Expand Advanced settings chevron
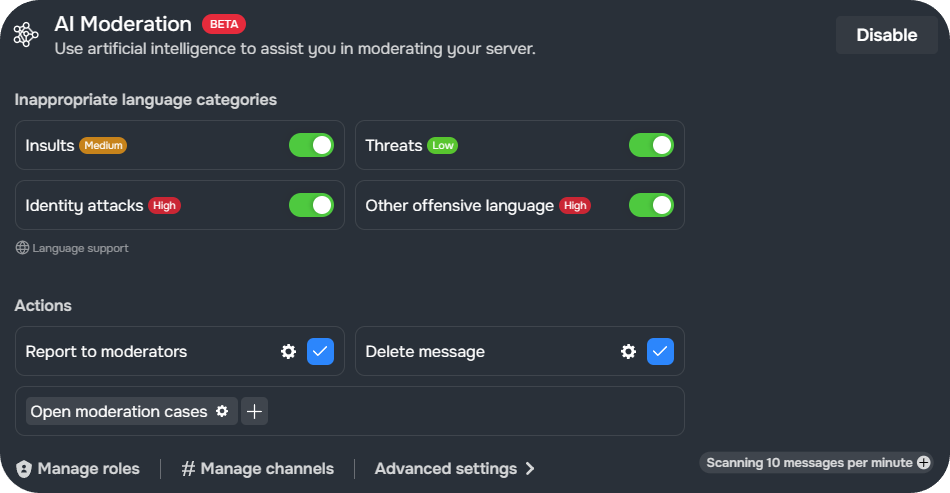Screen dimensions: 950x493 coord(530,469)
